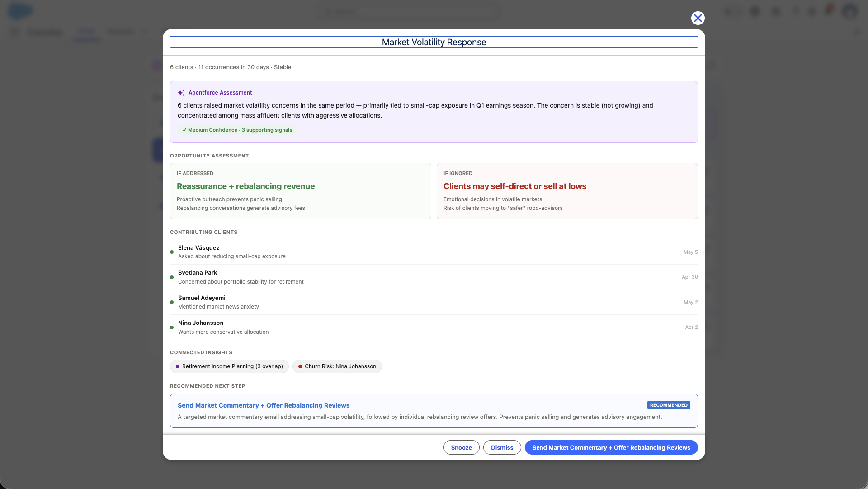Click the green dot beside Nina Johansson
Screen dimensions: 868x489
pos(172,328)
